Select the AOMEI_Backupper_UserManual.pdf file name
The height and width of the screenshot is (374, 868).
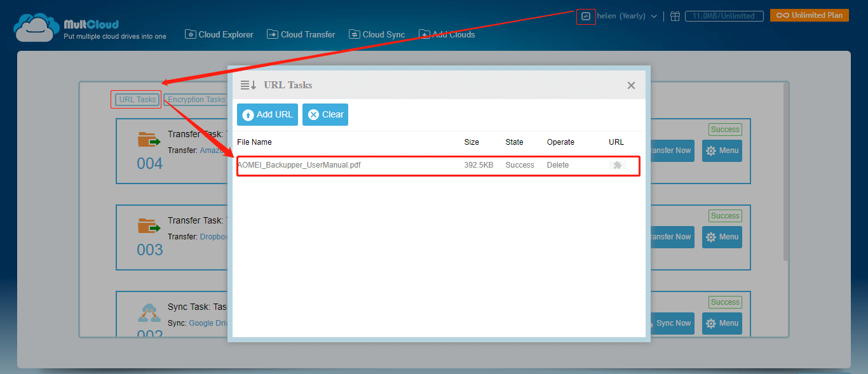point(299,165)
